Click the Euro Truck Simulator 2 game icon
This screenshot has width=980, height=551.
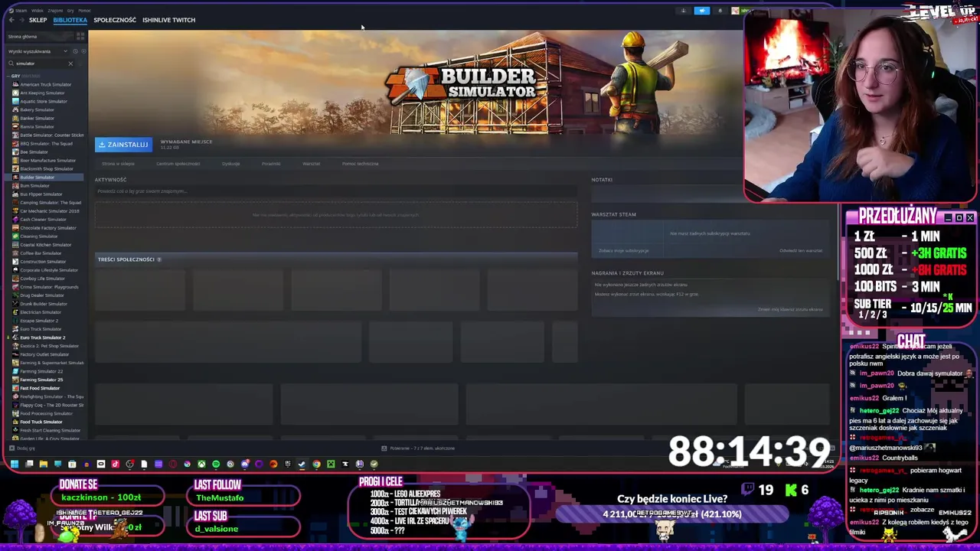tap(16, 337)
